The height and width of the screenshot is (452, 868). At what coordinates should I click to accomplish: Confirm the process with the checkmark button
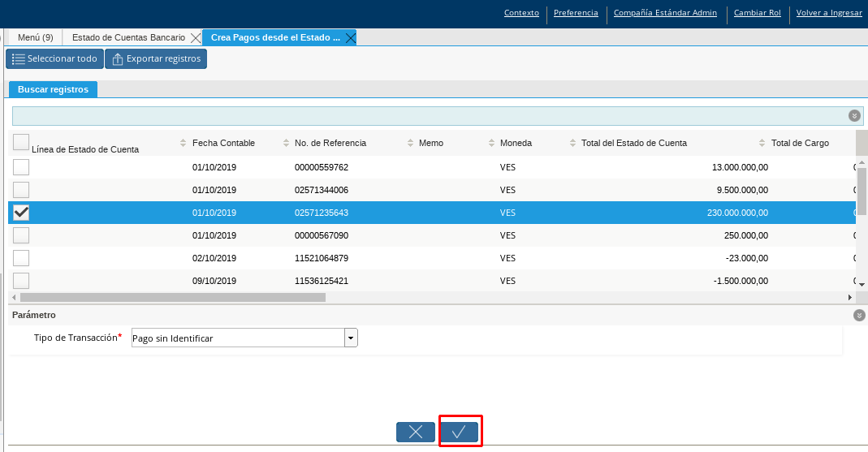pyautogui.click(x=460, y=432)
